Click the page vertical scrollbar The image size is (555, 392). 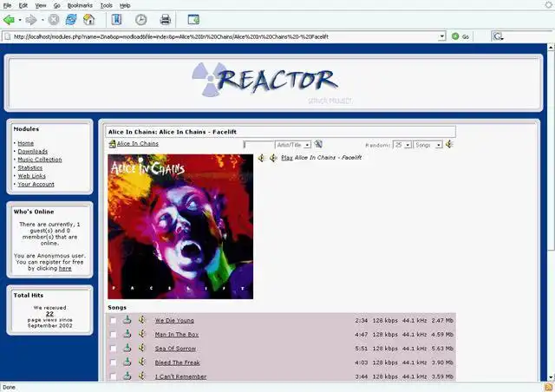click(551, 212)
